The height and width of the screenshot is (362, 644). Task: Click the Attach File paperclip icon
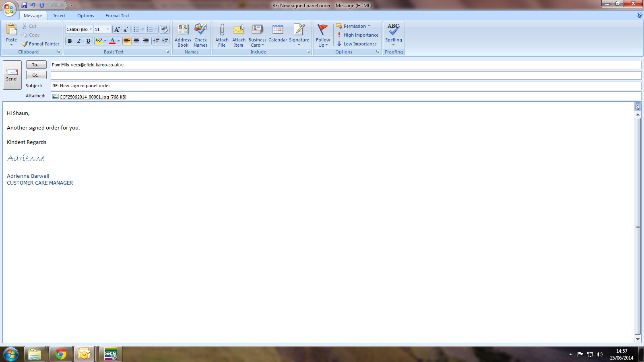tap(222, 31)
